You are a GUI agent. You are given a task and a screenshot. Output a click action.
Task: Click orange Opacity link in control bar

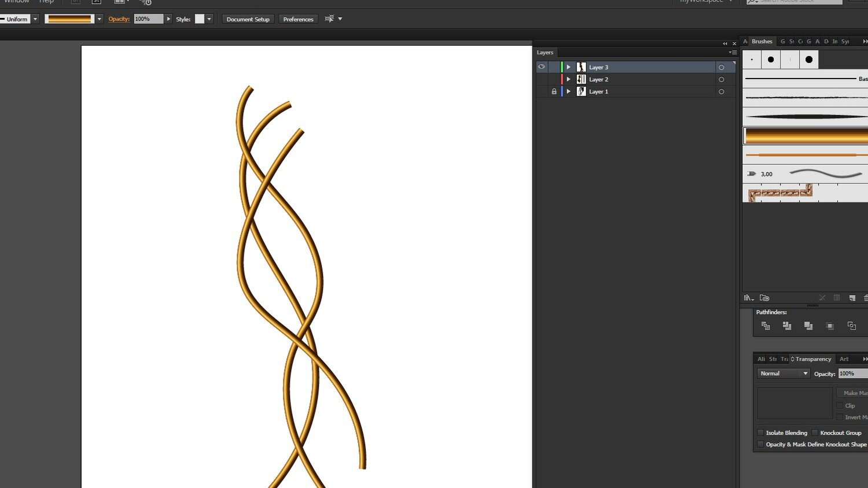click(x=119, y=19)
